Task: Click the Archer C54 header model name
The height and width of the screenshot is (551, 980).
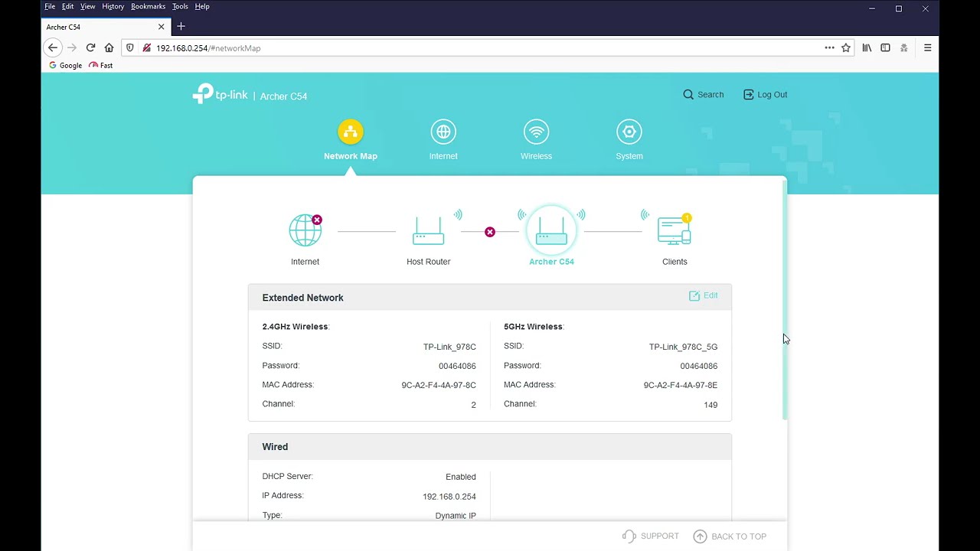Action: (283, 96)
